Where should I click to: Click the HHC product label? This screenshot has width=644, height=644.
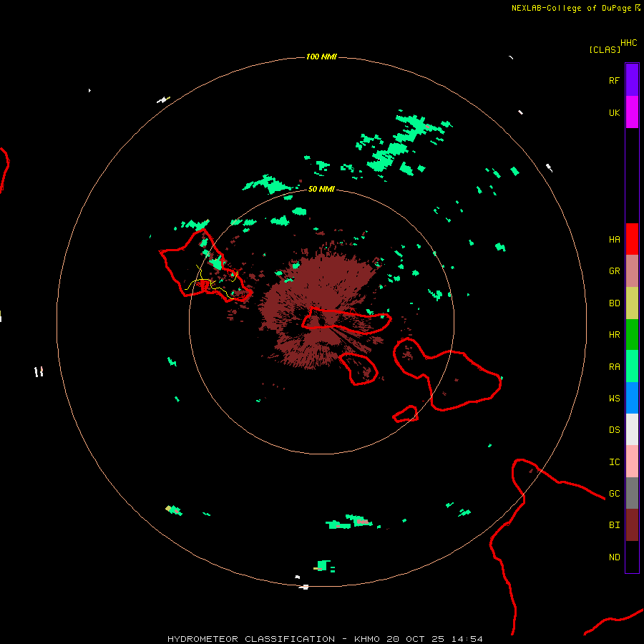629,43
